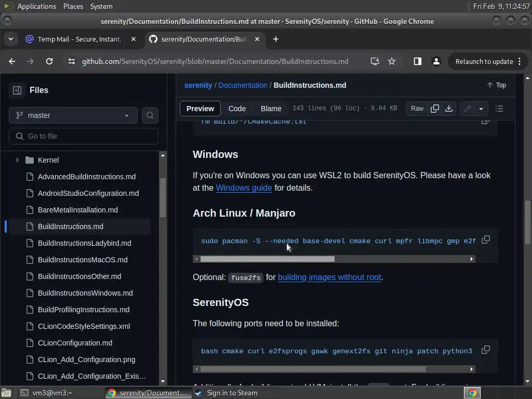Click the Chrome address bar URL
Screen dimensions: 532x399
point(215,61)
